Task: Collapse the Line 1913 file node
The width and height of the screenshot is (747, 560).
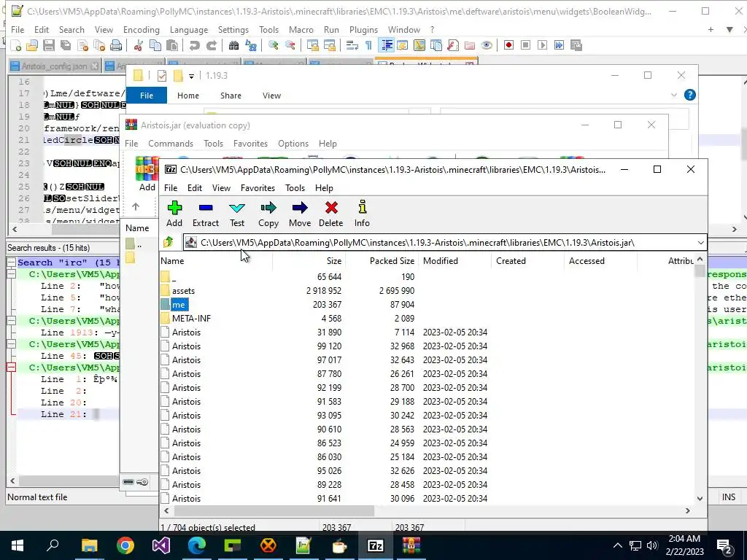Action: tap(12, 321)
